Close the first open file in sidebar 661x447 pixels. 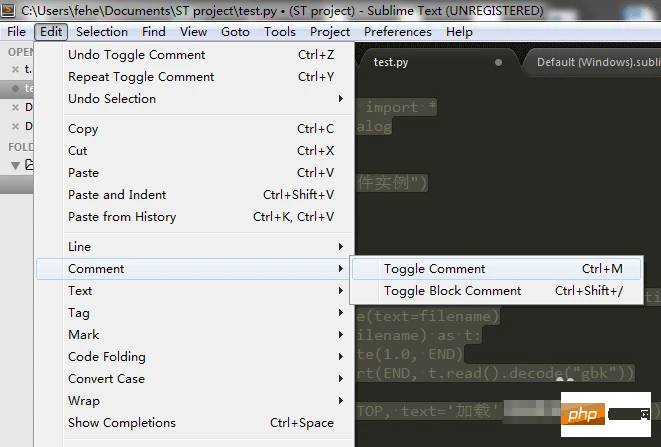pos(15,69)
